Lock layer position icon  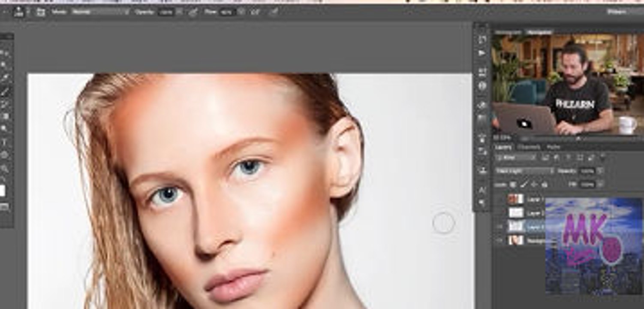pyautogui.click(x=534, y=185)
